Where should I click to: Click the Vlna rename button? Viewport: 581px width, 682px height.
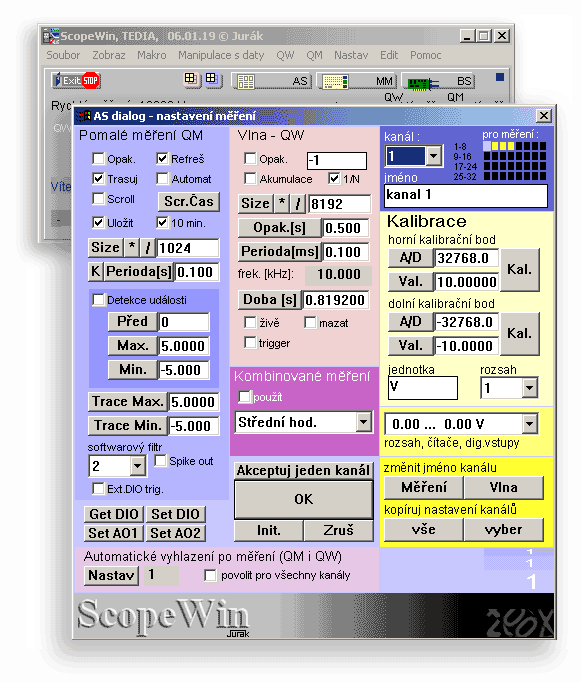click(504, 487)
